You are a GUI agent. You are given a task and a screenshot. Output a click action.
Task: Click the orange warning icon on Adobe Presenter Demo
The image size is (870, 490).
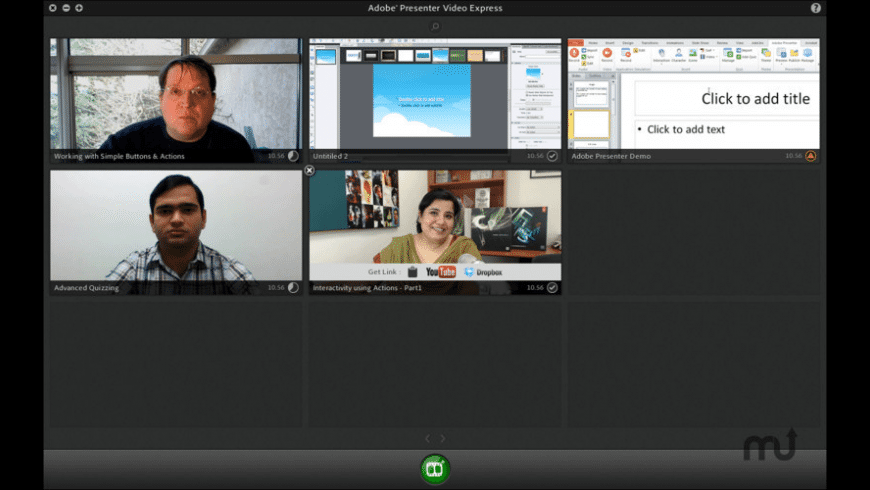click(811, 156)
